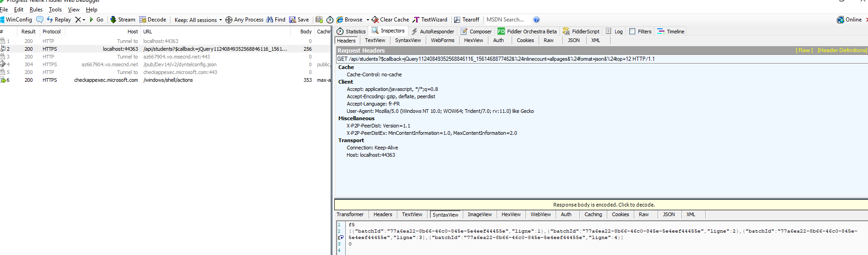
Task: Expand the Remove sessions dropdown arrow
Action: [84, 20]
